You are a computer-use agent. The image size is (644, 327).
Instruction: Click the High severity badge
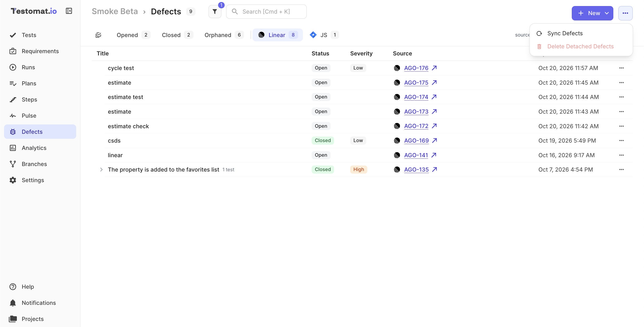[x=358, y=170]
